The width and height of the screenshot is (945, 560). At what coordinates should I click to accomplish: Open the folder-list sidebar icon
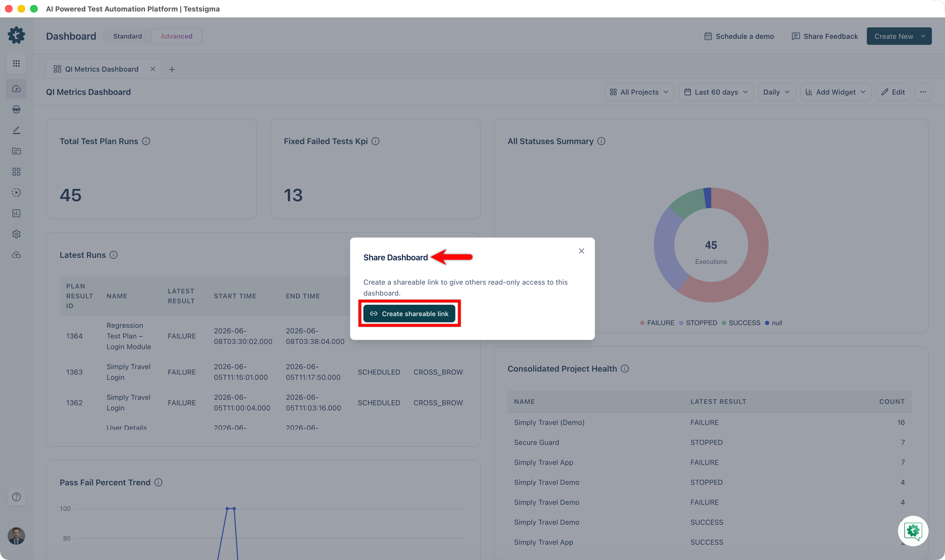(x=16, y=151)
